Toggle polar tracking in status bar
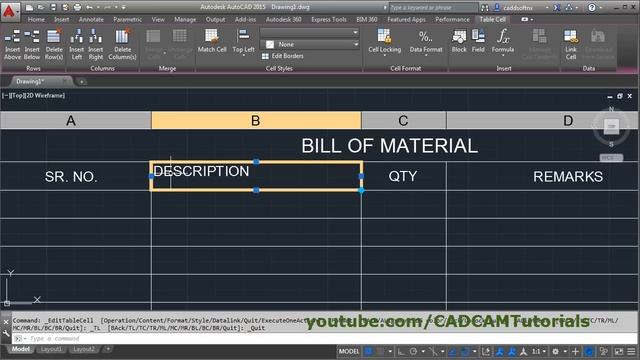 click(413, 351)
